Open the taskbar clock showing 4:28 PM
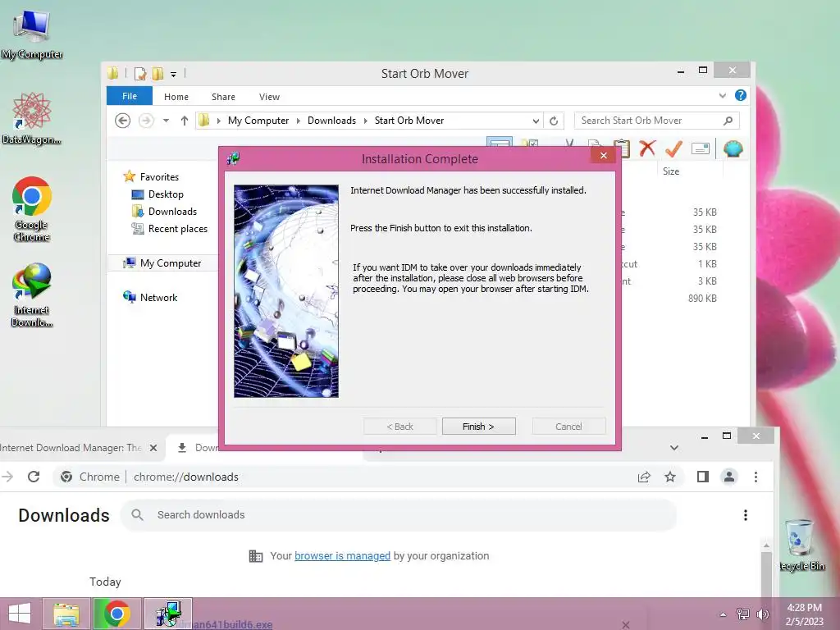 pyautogui.click(x=804, y=614)
